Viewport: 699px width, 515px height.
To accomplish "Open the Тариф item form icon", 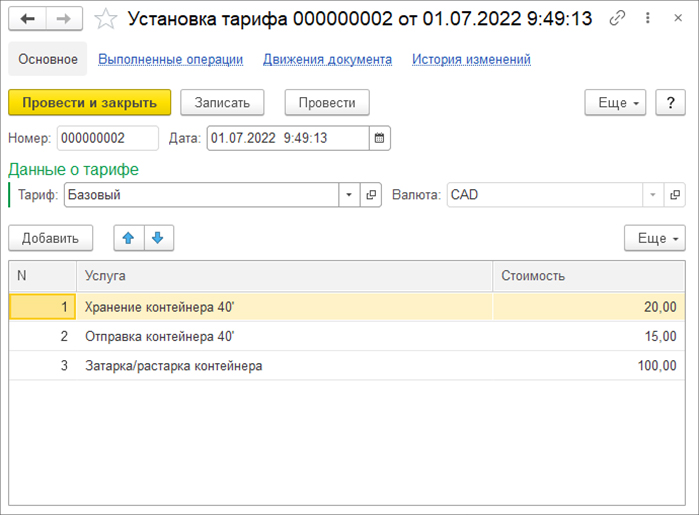I will click(x=371, y=195).
